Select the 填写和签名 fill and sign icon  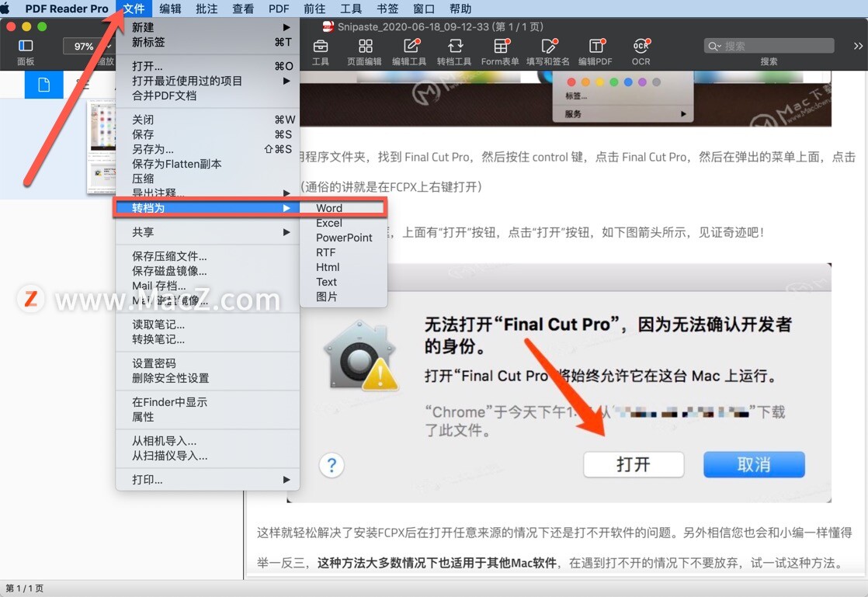(x=548, y=46)
